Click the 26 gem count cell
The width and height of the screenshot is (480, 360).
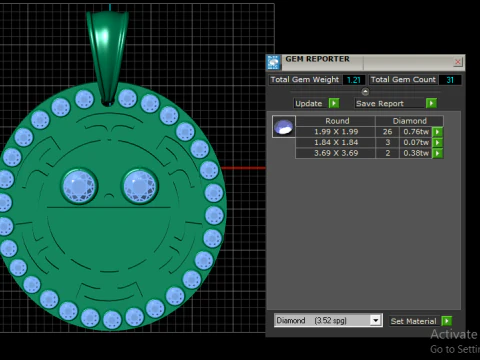[387, 132]
